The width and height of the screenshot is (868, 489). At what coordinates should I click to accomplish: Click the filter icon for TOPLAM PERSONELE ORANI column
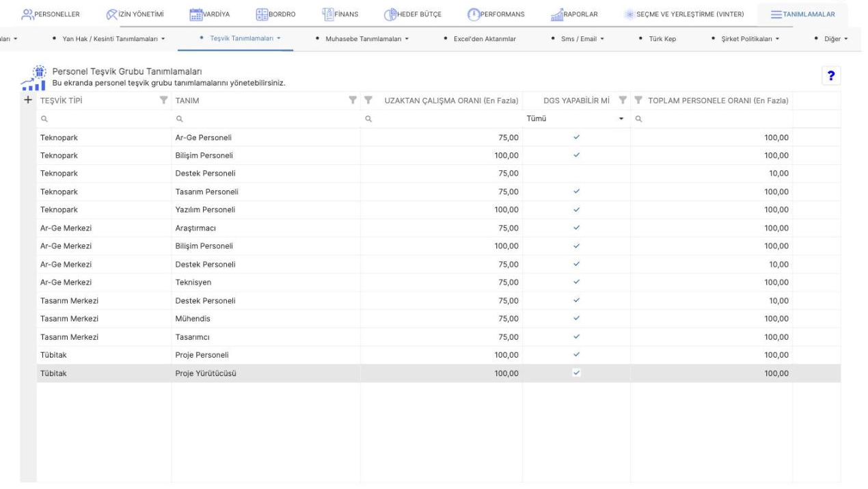(x=638, y=101)
